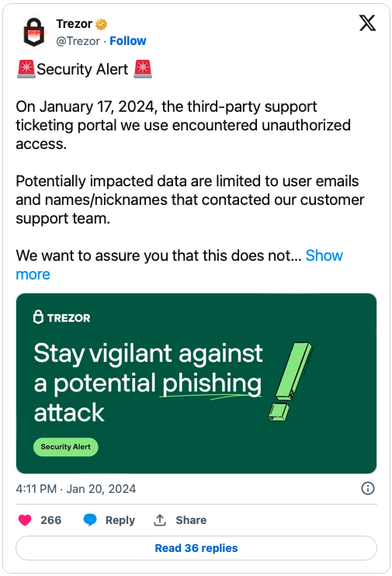Click the blue reply speech bubble icon
The width and height of the screenshot is (392, 576).
[90, 520]
